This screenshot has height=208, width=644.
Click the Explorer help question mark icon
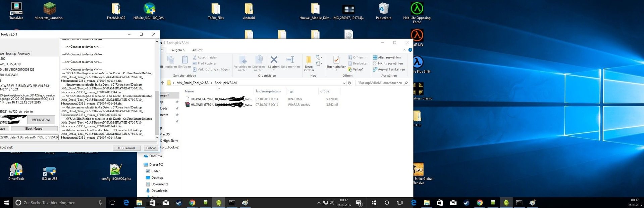410,50
